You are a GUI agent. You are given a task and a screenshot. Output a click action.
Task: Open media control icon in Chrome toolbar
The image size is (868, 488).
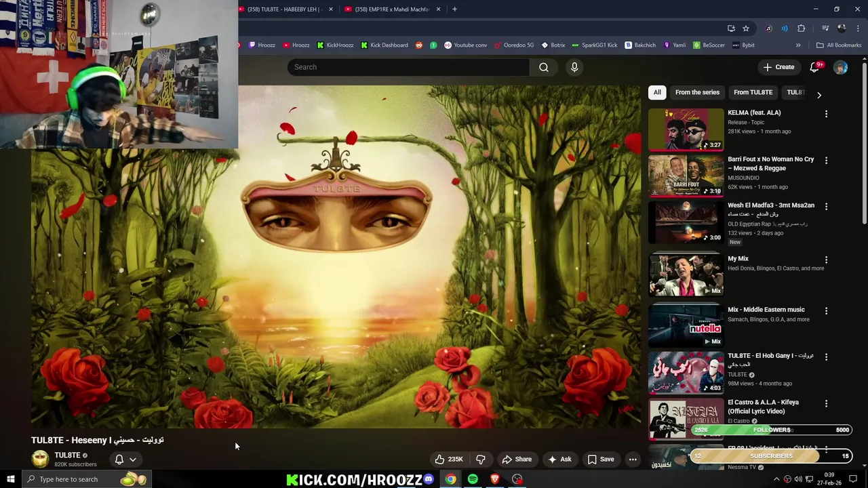pos(825,28)
